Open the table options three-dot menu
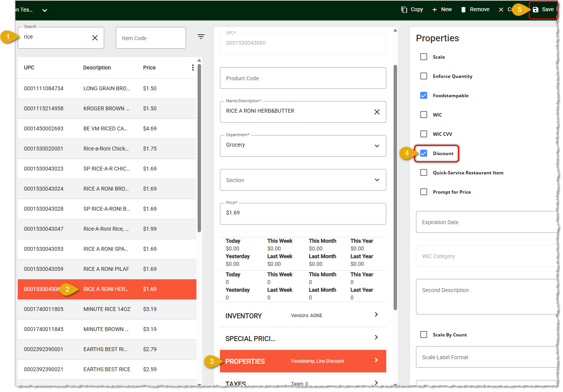Image resolution: width=563 pixels, height=392 pixels. [x=193, y=68]
